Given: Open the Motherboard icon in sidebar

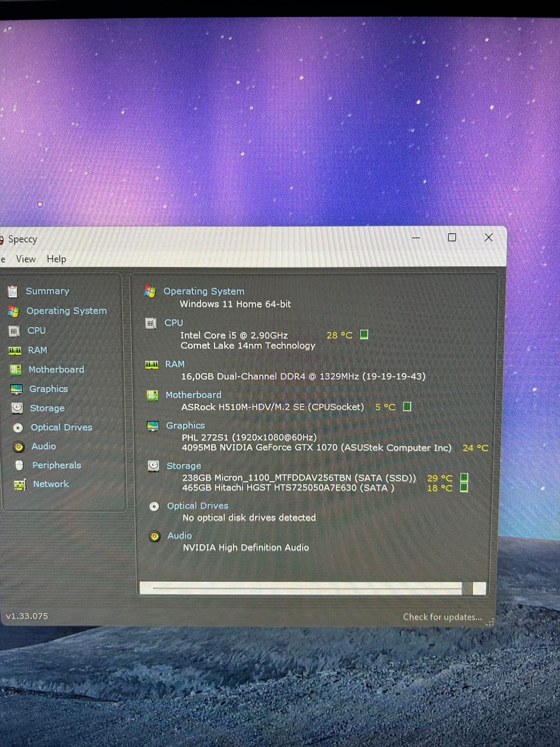Looking at the screenshot, I should (x=16, y=369).
